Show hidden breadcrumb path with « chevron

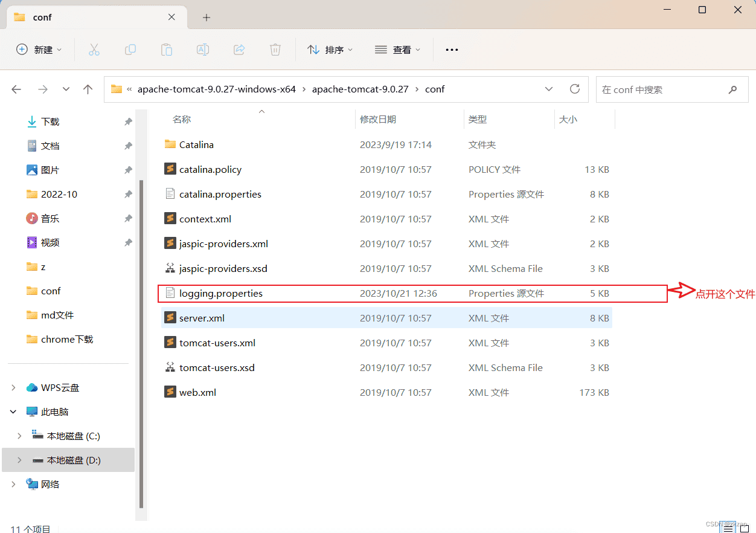click(129, 89)
